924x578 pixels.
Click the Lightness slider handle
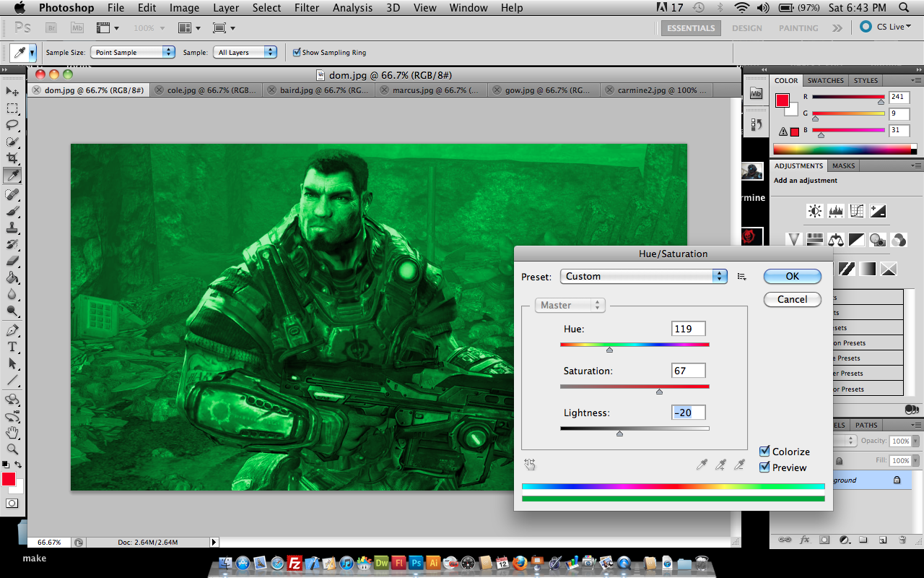click(619, 433)
